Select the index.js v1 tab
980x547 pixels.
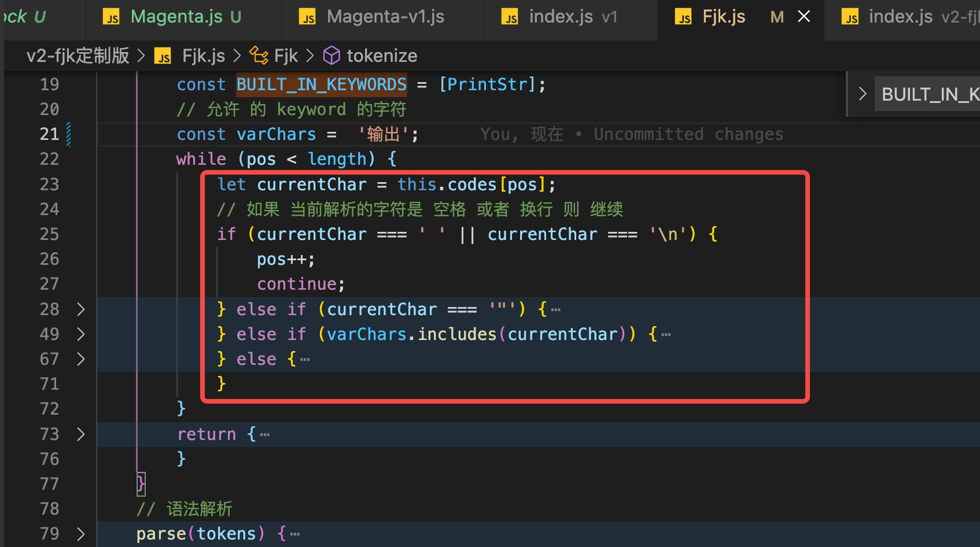pos(572,17)
